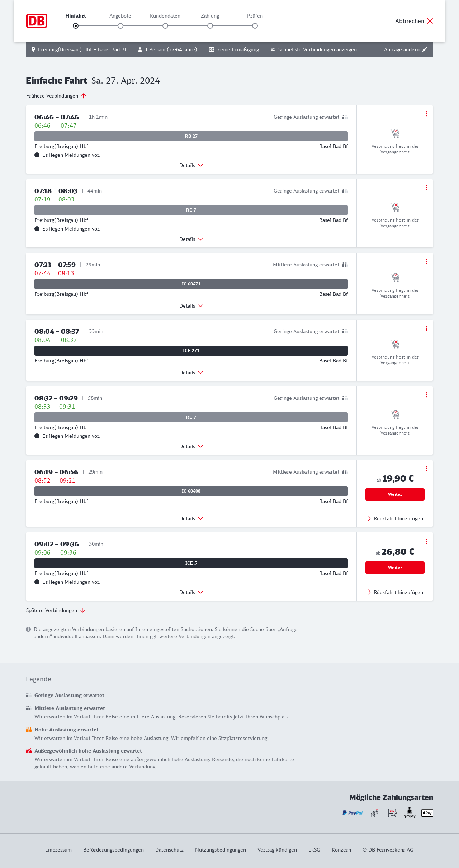The image size is (459, 868).
Task: Expand Details for the RB 27 connection
Action: click(x=191, y=165)
